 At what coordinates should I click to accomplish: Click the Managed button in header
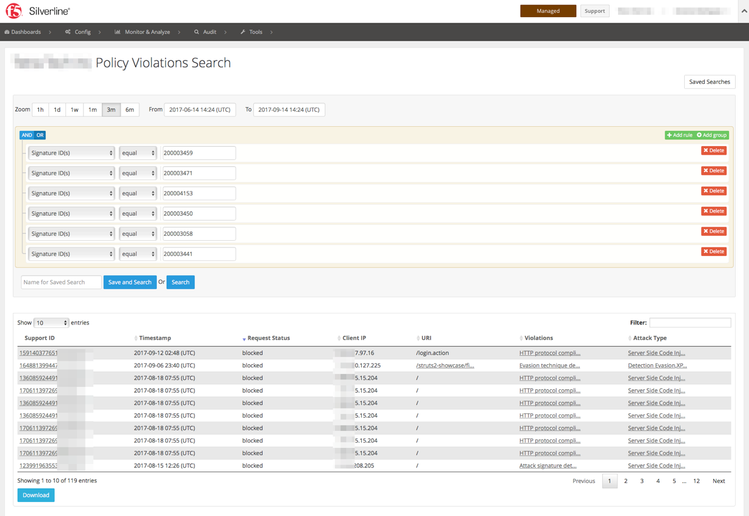tap(547, 11)
